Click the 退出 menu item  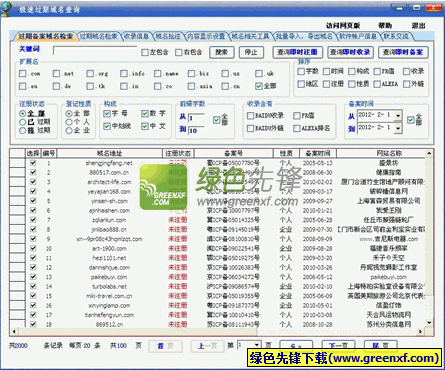(418, 25)
